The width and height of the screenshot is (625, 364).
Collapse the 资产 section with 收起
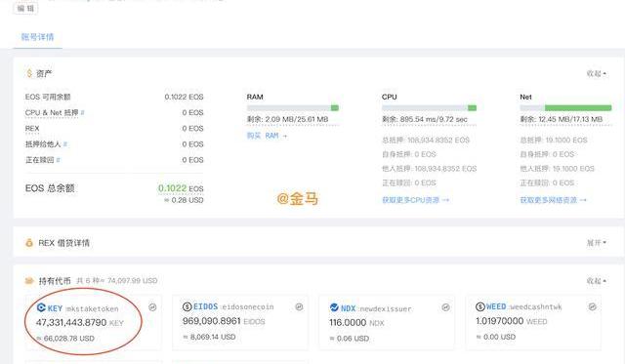pos(597,73)
